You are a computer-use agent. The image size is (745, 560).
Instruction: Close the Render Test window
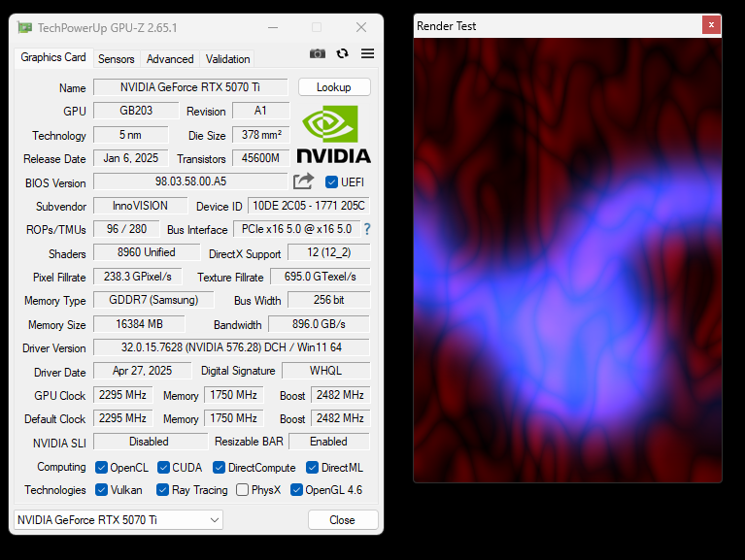711,24
